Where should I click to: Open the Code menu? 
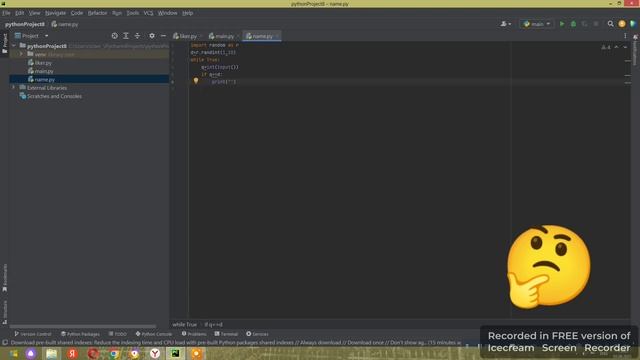pos(77,13)
